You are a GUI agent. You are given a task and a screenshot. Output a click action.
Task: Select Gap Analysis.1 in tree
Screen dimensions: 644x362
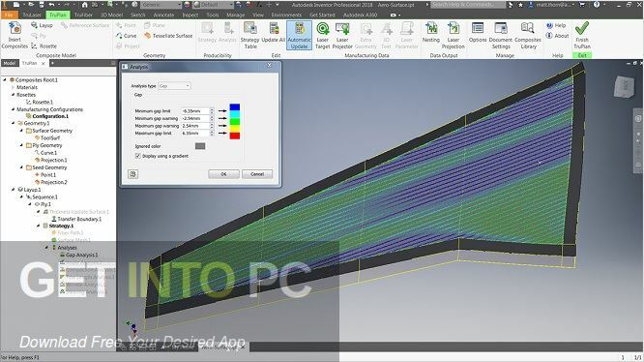[x=82, y=256]
